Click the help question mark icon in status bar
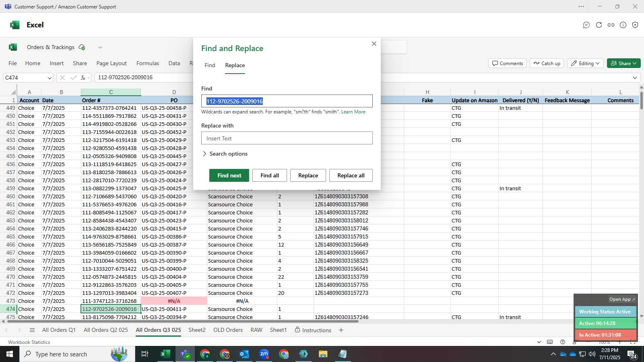 coord(563,342)
